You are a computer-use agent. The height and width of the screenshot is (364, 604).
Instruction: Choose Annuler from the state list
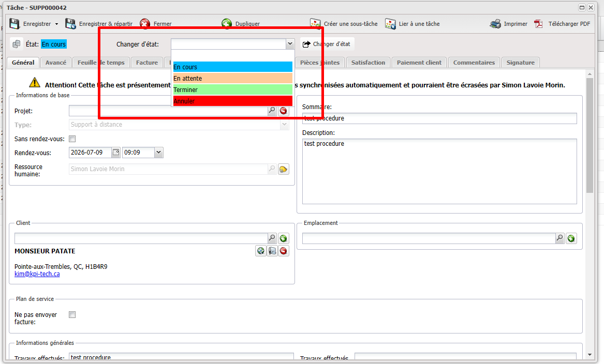[233, 101]
